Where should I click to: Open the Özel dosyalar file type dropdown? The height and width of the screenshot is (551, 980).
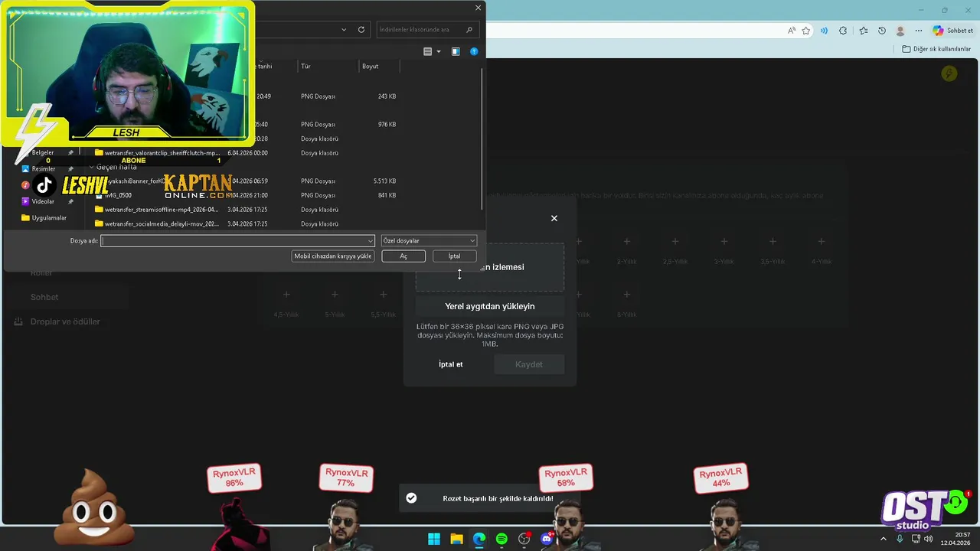coord(429,241)
